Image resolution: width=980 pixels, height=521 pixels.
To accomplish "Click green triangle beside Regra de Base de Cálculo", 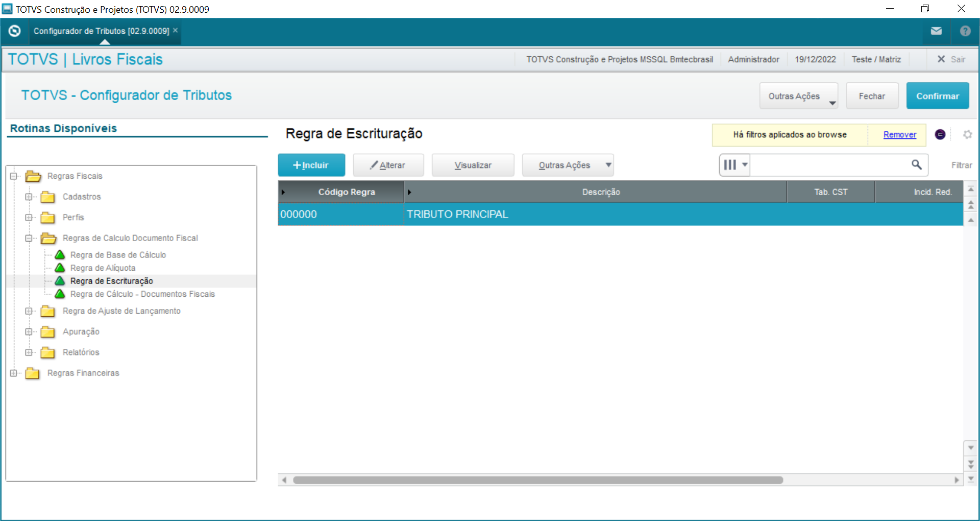I will (x=60, y=254).
